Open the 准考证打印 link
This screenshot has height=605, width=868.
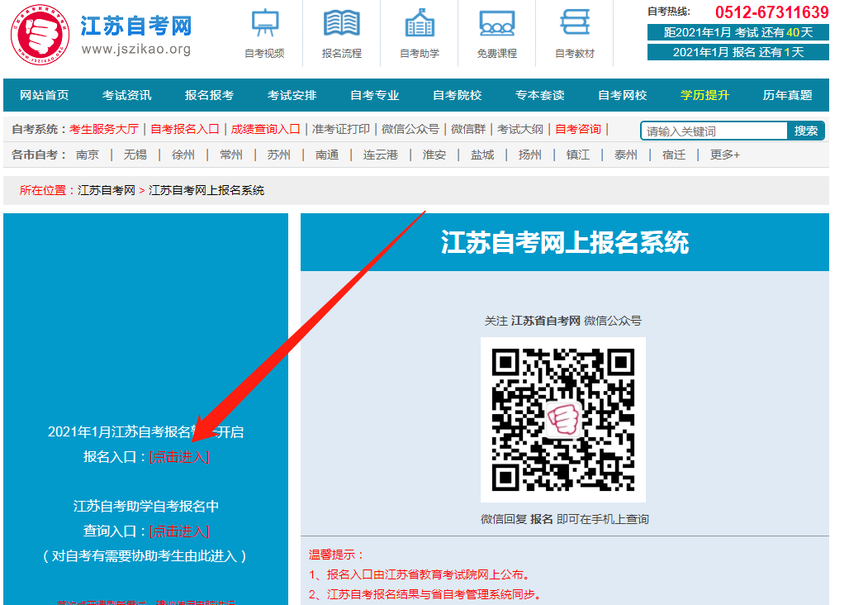(340, 129)
